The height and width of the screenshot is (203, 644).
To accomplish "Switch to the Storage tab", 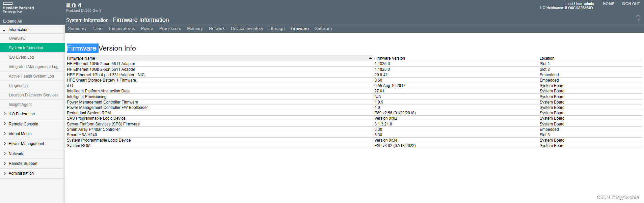I will pyautogui.click(x=277, y=29).
